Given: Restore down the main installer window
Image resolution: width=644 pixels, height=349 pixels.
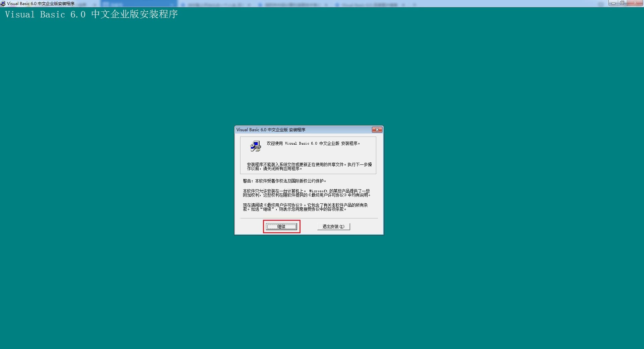Looking at the screenshot, I should point(622,3).
